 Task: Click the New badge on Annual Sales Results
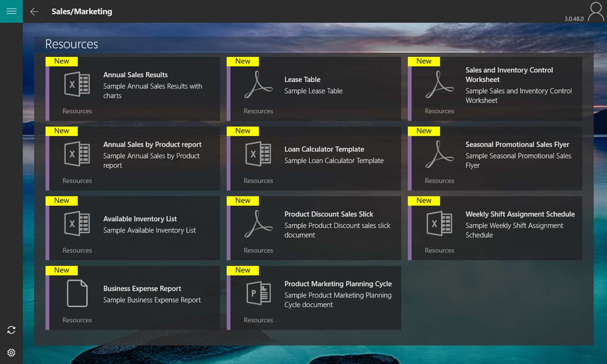tap(62, 61)
